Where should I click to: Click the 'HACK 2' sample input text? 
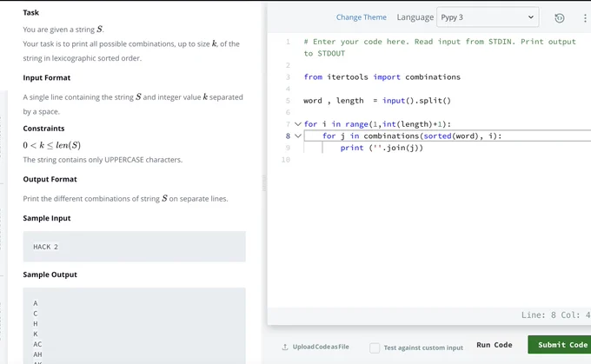click(x=45, y=247)
